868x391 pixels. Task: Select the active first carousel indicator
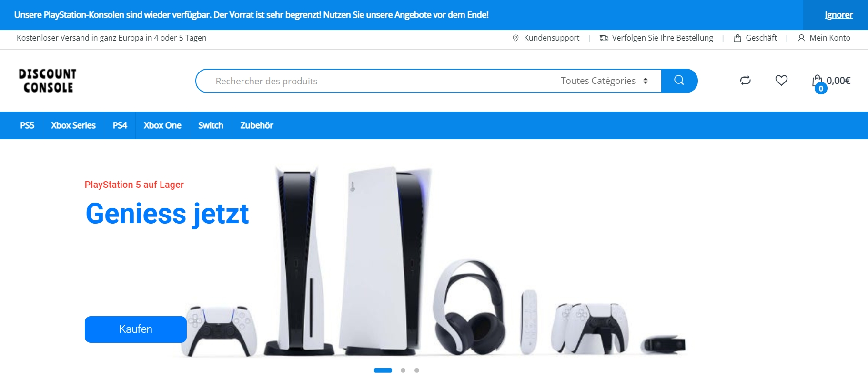pyautogui.click(x=383, y=370)
